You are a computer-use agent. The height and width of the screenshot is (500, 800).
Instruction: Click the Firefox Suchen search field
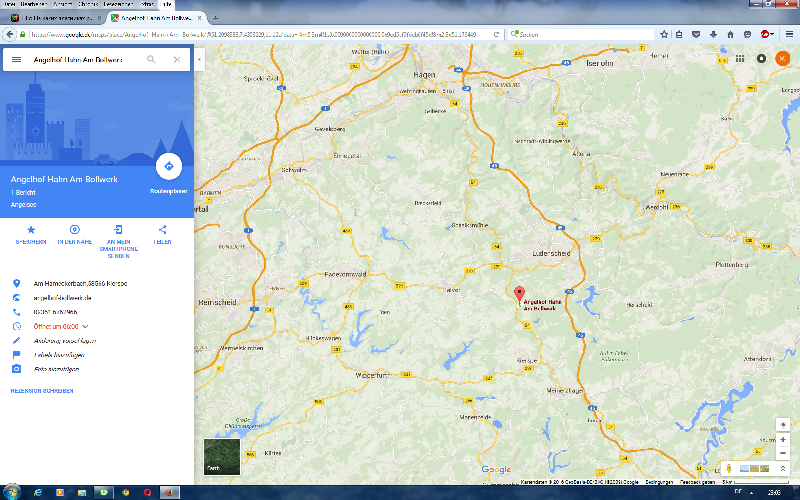581,34
